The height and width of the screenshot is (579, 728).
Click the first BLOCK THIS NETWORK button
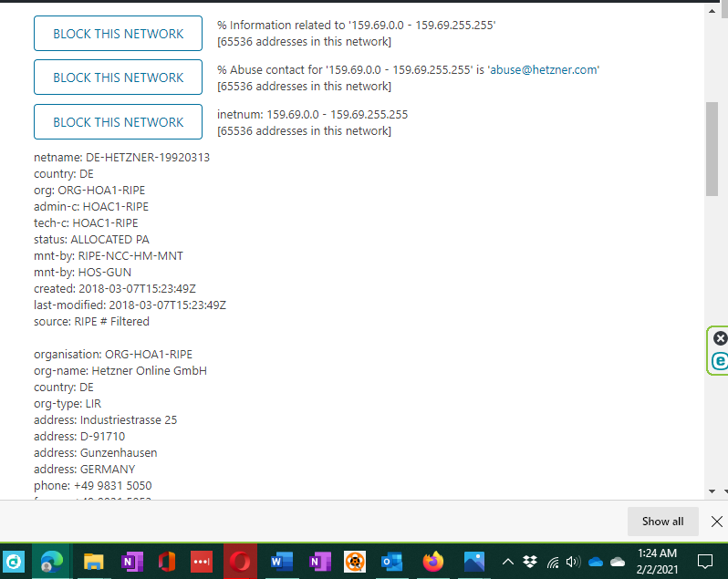(118, 34)
